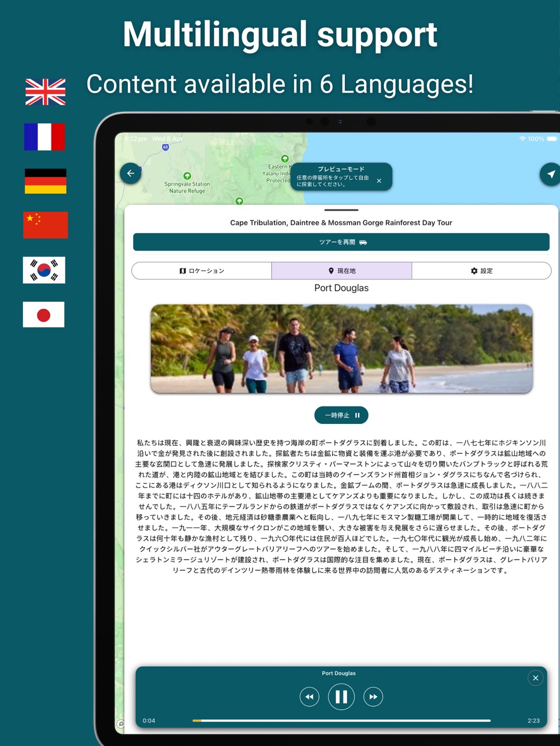Switch to the ロケーション tab
Viewport: 560px width, 746px height.
(202, 271)
